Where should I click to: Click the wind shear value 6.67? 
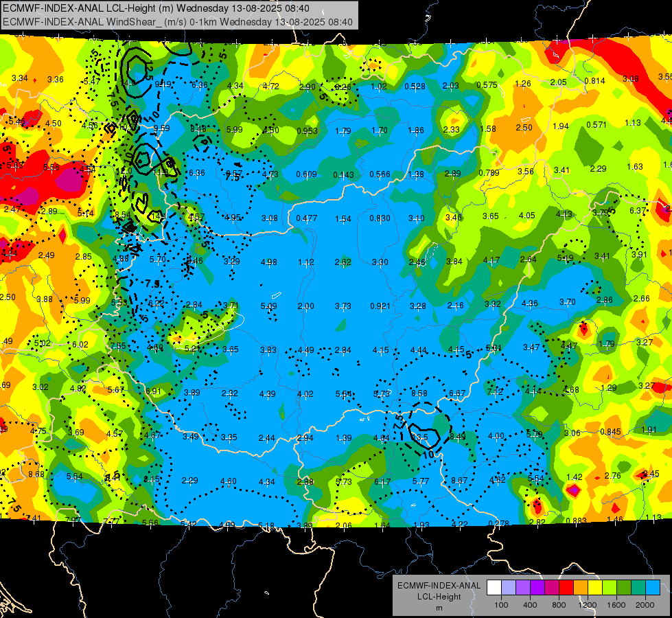click(457, 393)
